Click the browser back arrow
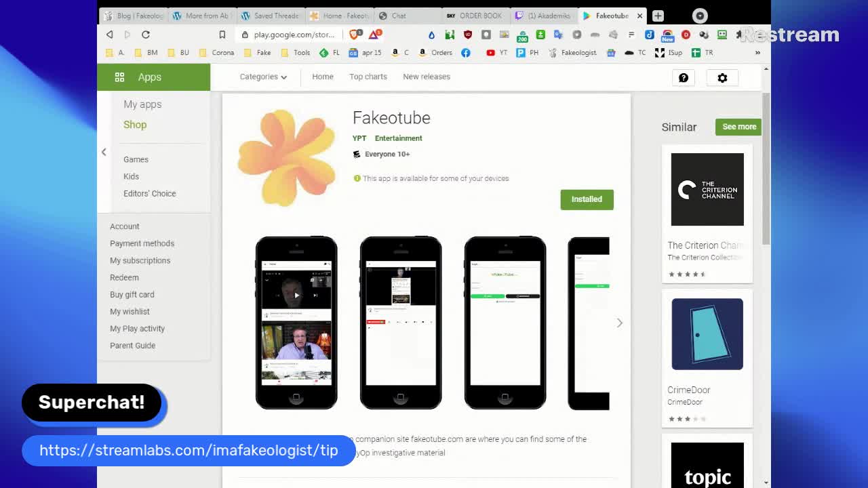 (110, 35)
